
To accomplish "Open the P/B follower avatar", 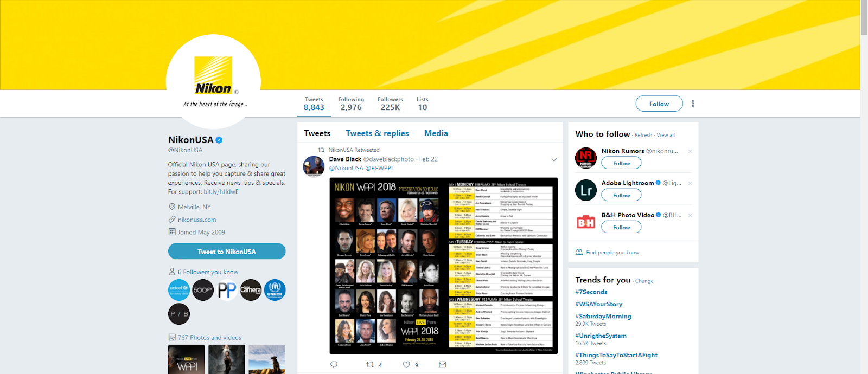I will click(x=179, y=314).
